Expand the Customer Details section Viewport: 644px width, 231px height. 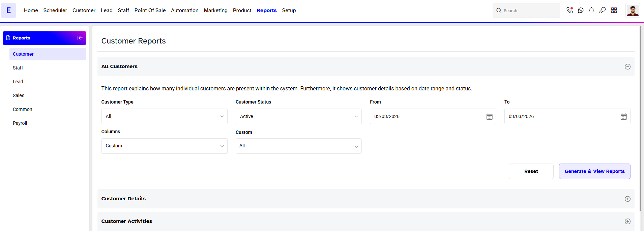627,199
